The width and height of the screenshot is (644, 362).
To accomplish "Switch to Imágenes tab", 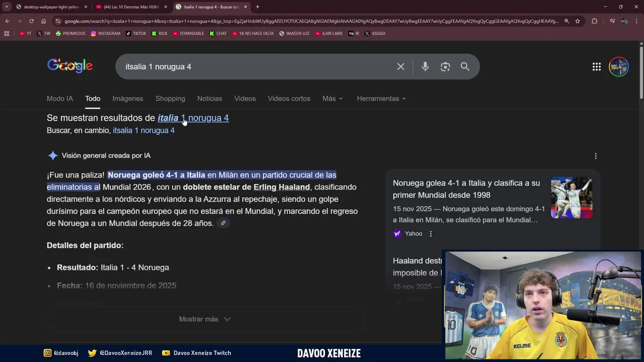I will coord(128,99).
